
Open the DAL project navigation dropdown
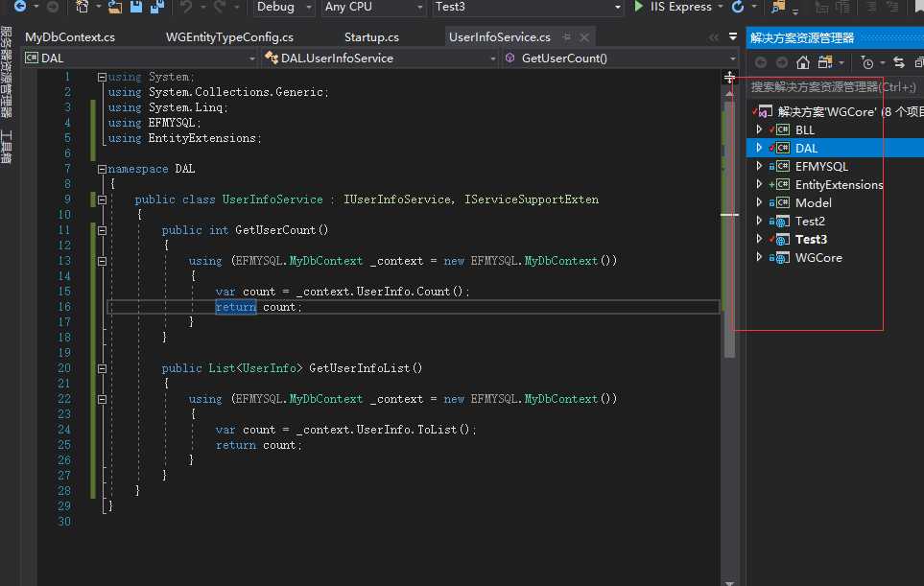[x=140, y=58]
